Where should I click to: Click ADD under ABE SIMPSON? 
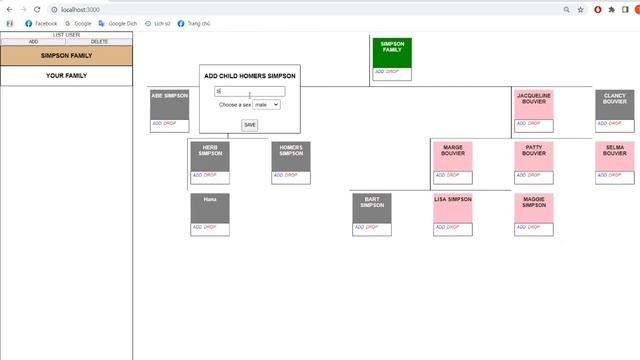coord(157,123)
